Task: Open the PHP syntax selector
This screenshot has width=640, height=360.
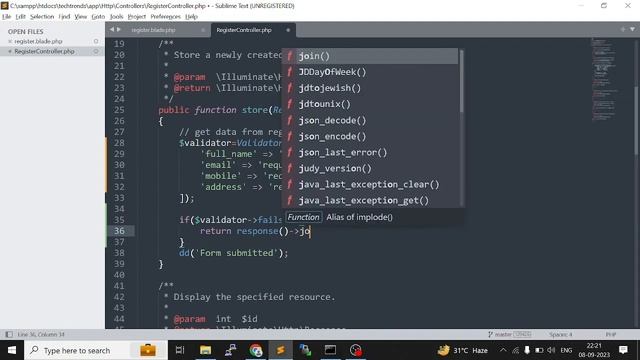Action: click(x=611, y=334)
